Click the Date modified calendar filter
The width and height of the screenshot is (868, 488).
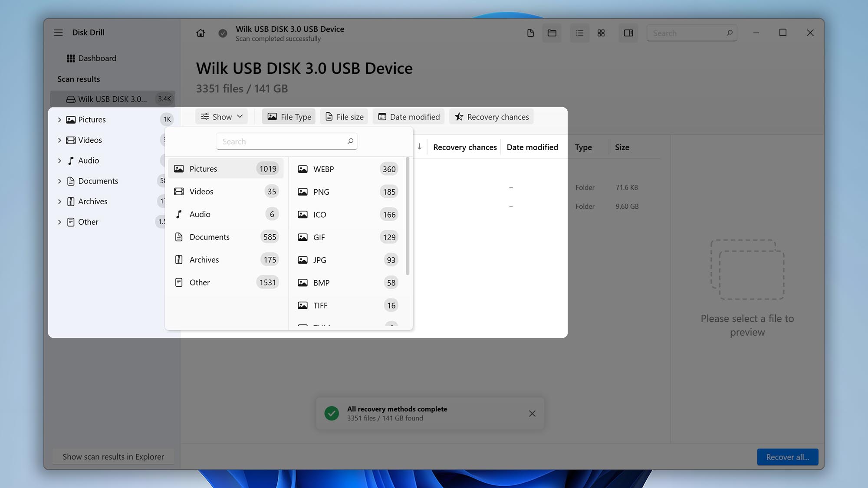pyautogui.click(x=408, y=116)
